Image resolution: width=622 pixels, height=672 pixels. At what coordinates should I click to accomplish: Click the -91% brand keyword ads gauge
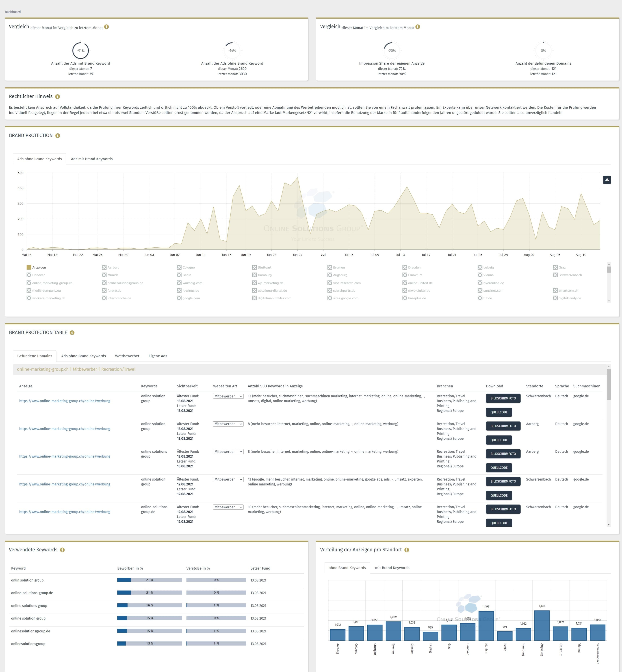pos(81,51)
